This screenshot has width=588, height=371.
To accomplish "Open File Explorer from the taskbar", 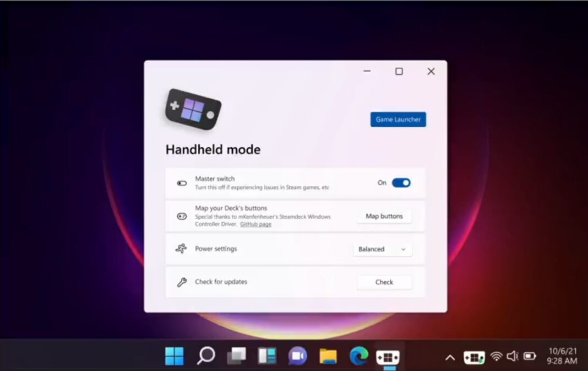I will click(328, 356).
